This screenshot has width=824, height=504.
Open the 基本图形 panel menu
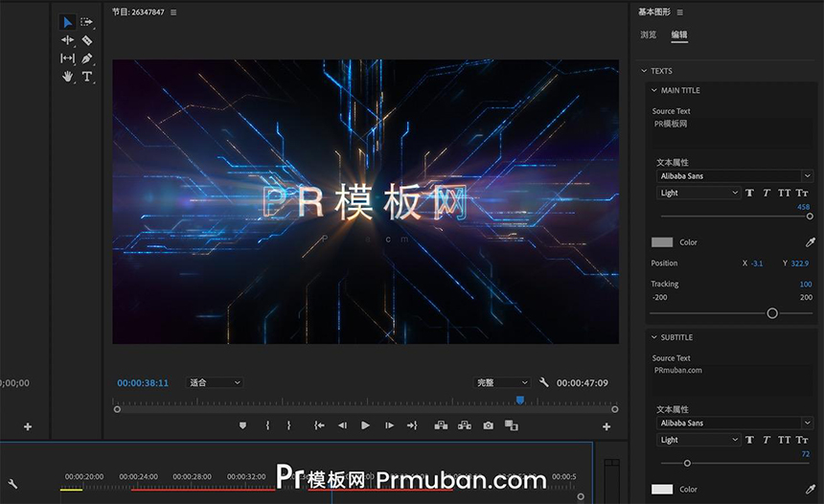pos(680,12)
